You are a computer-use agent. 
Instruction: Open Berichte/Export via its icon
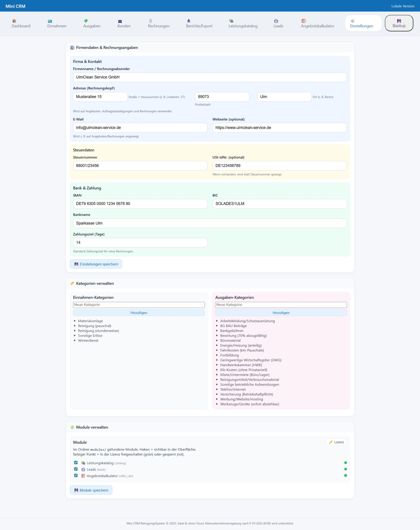pyautogui.click(x=189, y=21)
